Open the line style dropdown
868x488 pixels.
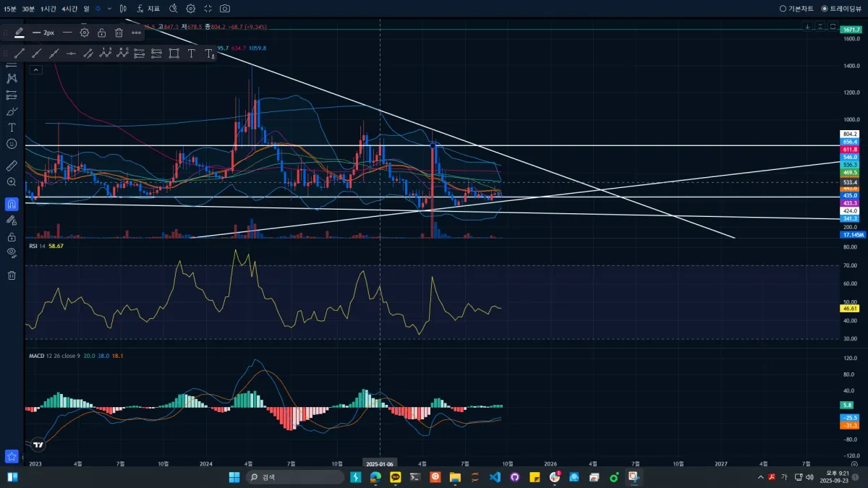(67, 33)
